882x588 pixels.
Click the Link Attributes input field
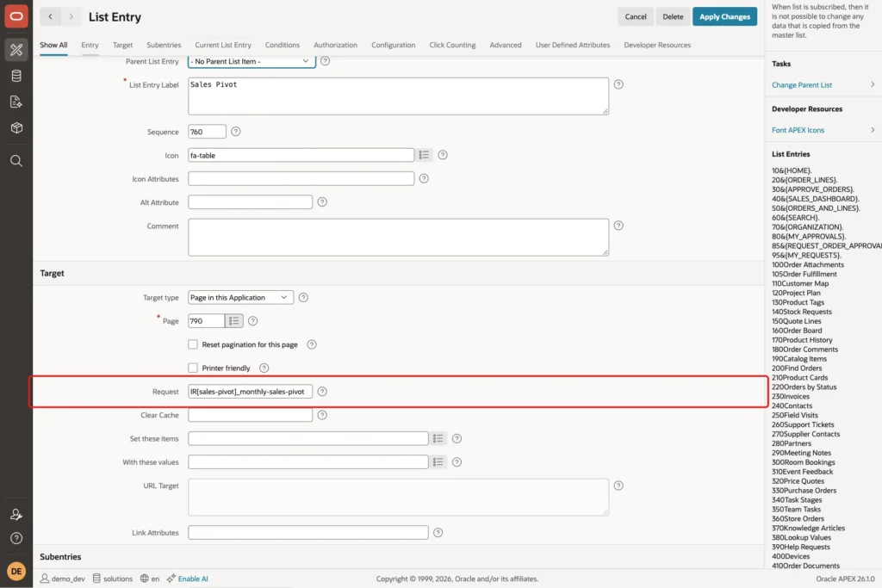point(308,532)
